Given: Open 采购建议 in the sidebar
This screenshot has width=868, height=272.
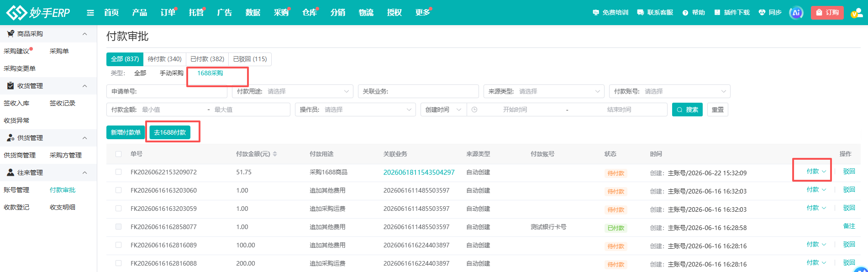Looking at the screenshot, I should point(16,51).
